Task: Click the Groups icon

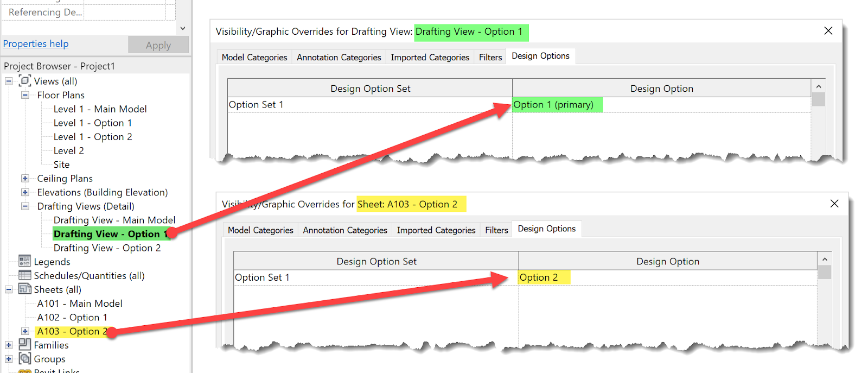Action: pyautogui.click(x=25, y=358)
